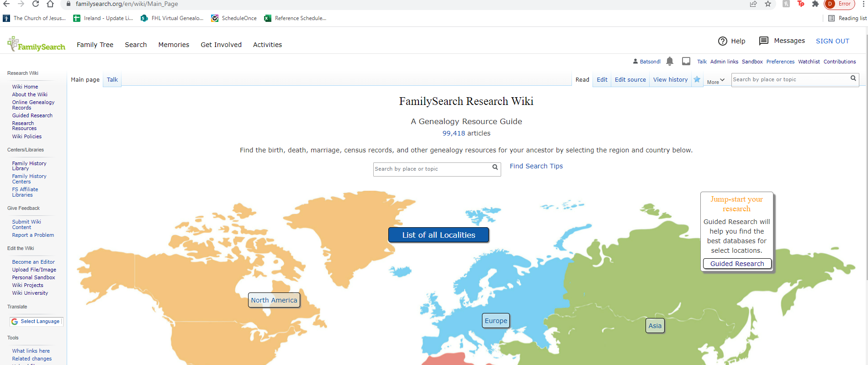The width and height of the screenshot is (868, 365).
Task: Select Europe on the map
Action: pyautogui.click(x=496, y=321)
